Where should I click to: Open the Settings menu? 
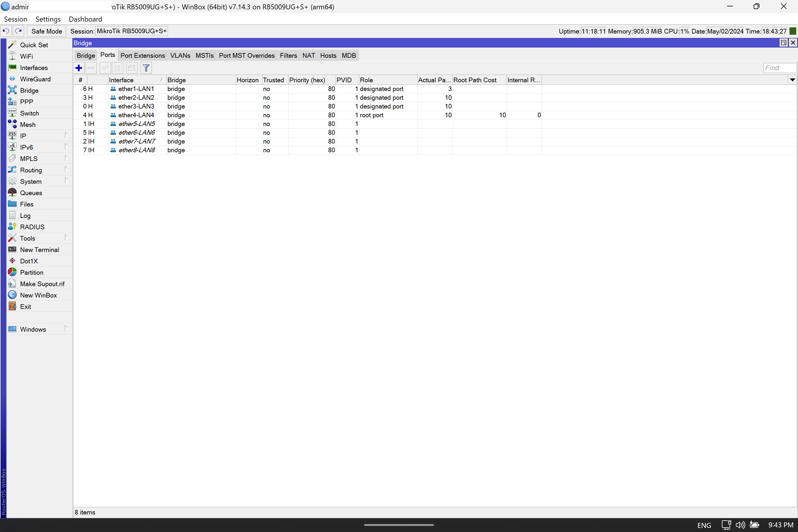(48, 19)
